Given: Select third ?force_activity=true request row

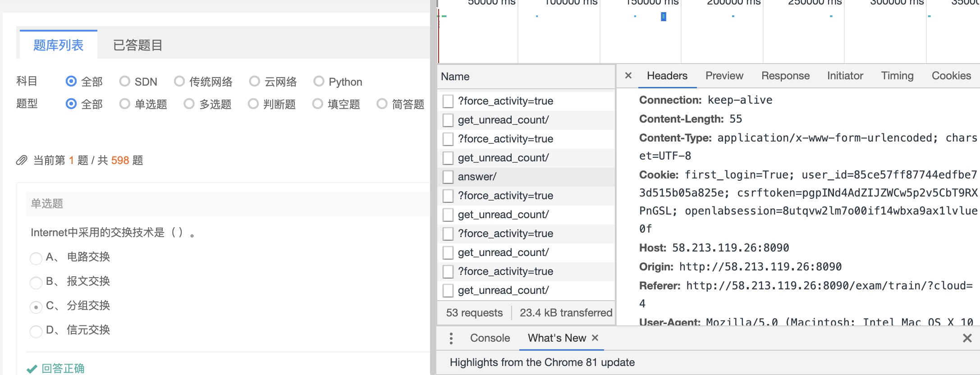Looking at the screenshot, I should click(526, 196).
